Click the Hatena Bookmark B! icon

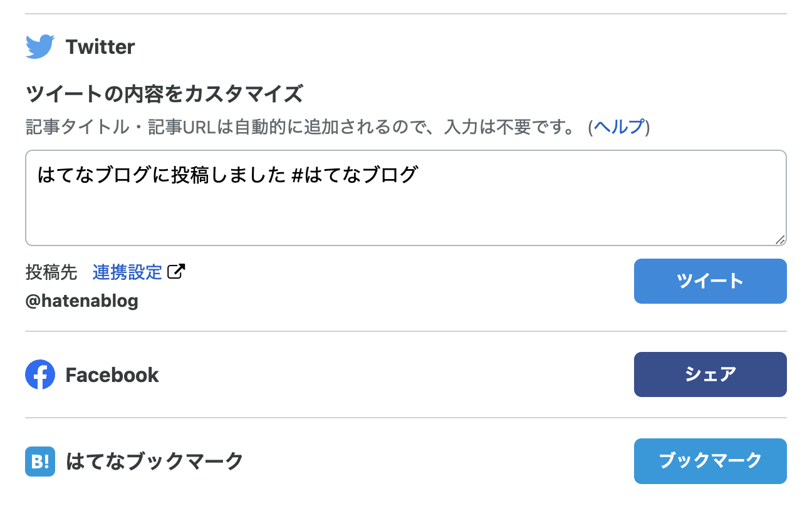[40, 462]
